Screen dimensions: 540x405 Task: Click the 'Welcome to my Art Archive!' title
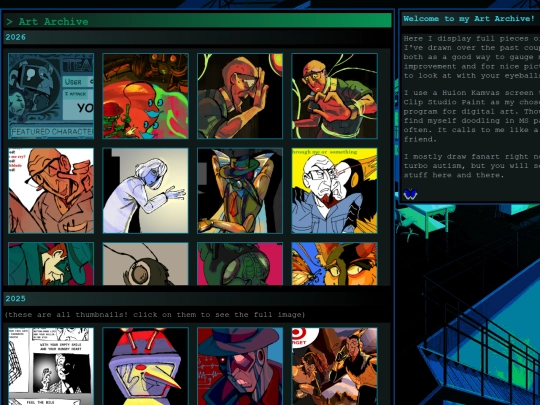(469, 19)
